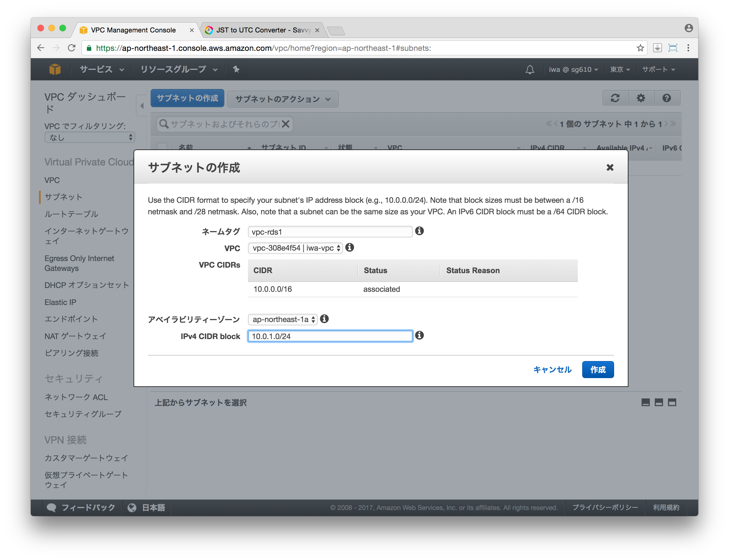Open ネットワーク ACL in the sidebar
729x560 pixels.
[76, 397]
